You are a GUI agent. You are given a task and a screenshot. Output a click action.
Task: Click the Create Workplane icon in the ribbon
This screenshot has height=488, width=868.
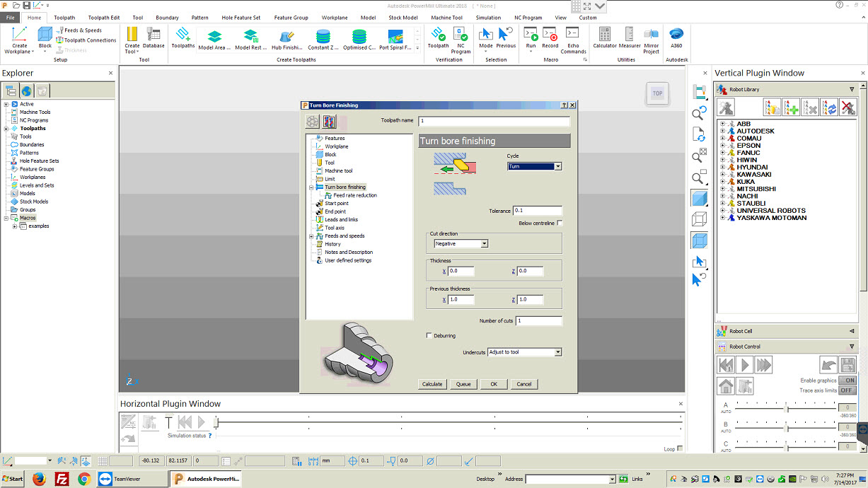[x=19, y=40]
